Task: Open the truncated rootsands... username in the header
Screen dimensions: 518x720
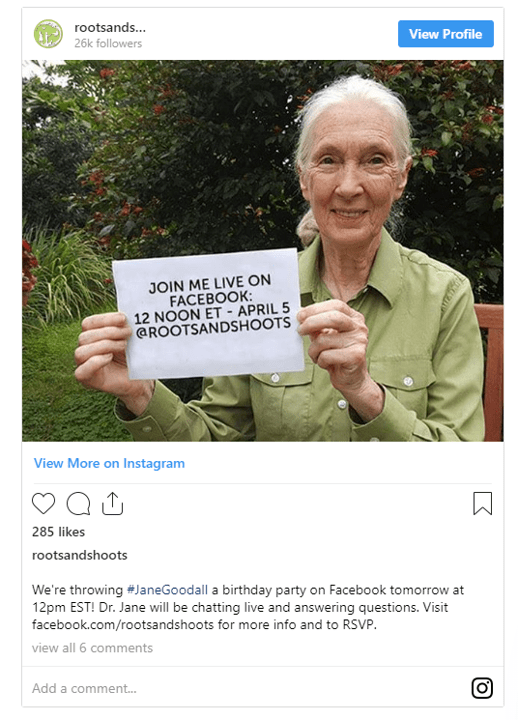Action: (x=110, y=28)
